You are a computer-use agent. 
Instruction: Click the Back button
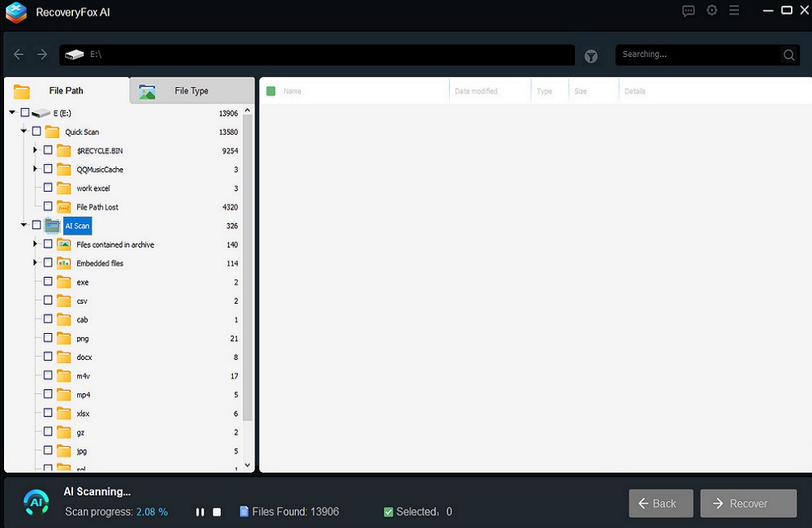[x=660, y=504]
